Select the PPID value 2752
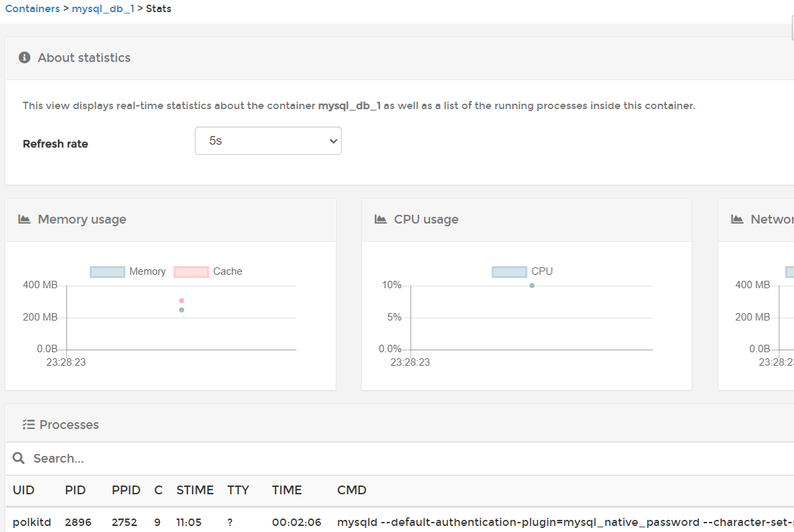 pyautogui.click(x=124, y=522)
